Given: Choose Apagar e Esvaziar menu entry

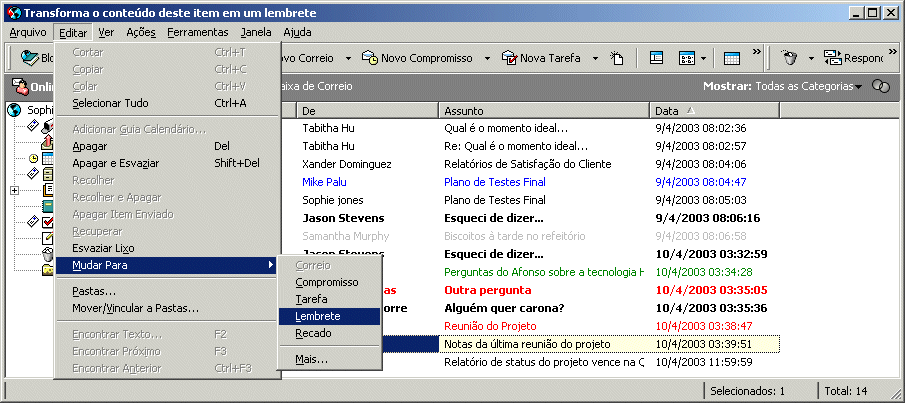Looking at the screenshot, I should point(167,163).
